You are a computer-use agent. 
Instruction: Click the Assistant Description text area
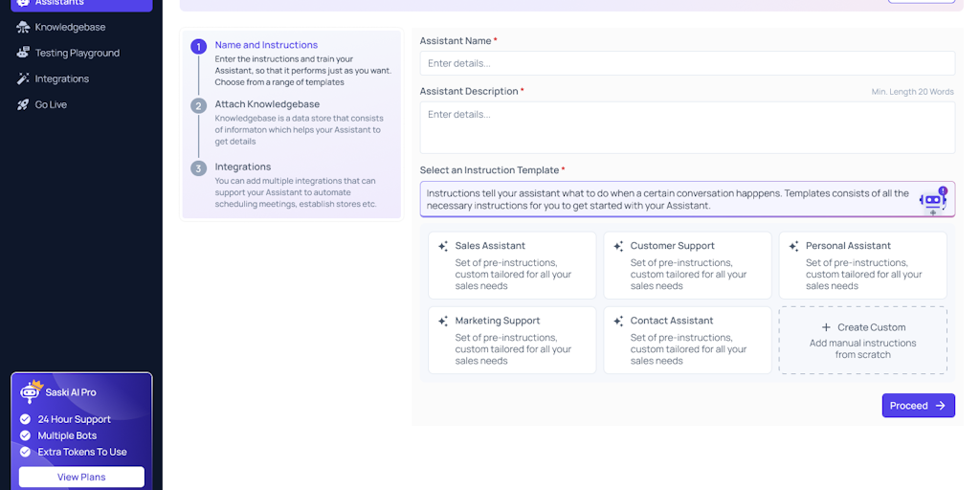687,127
